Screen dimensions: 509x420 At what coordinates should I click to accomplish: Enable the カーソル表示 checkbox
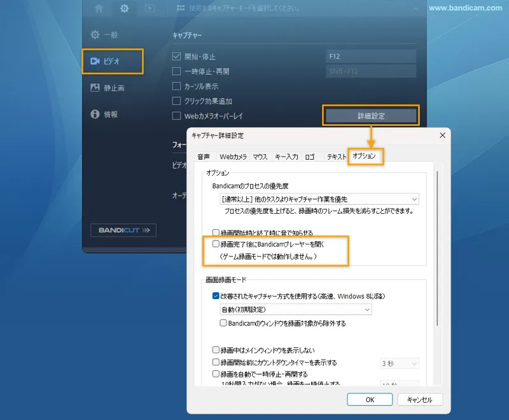[x=176, y=86]
